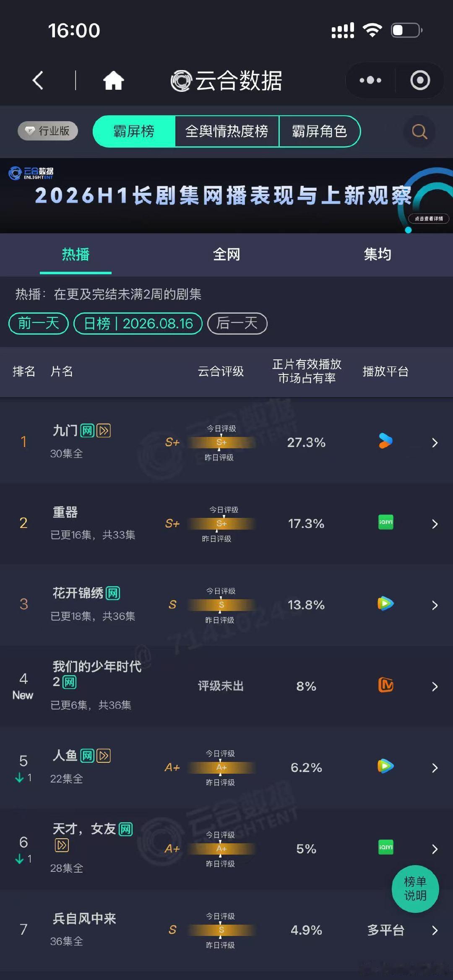
Task: Switch to 霸屏角色 segment
Action: pos(320,131)
